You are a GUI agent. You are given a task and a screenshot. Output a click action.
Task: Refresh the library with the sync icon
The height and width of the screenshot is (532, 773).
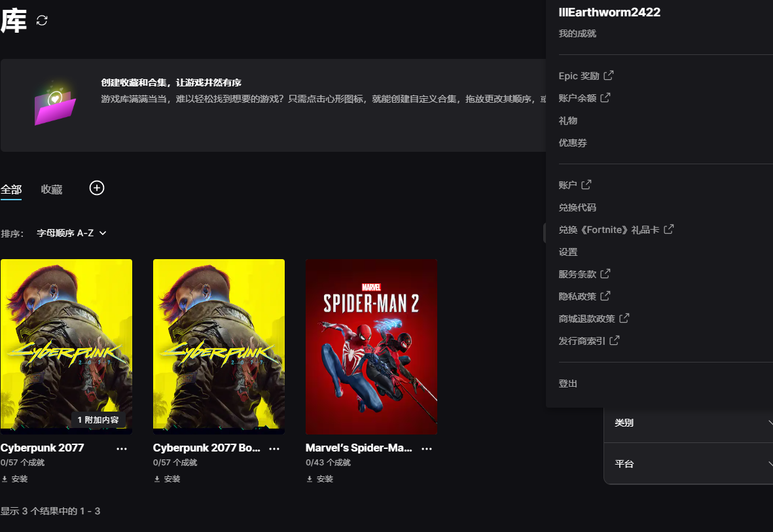(x=42, y=20)
